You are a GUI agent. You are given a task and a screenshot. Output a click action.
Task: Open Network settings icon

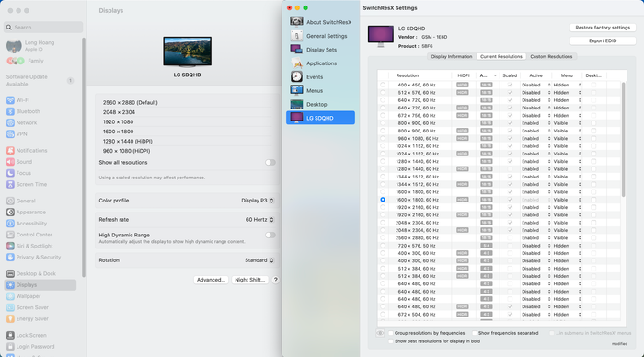point(10,123)
